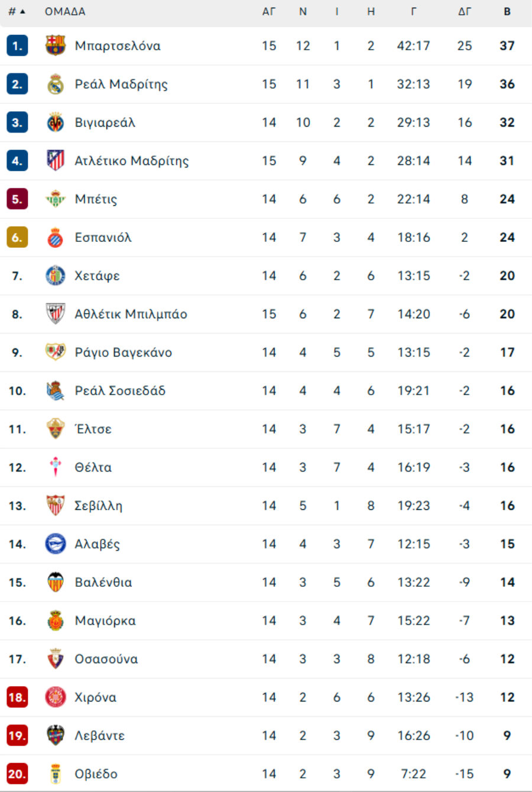This screenshot has width=532, height=792.
Task: Click the Valencia bat crest icon
Action: 56,583
